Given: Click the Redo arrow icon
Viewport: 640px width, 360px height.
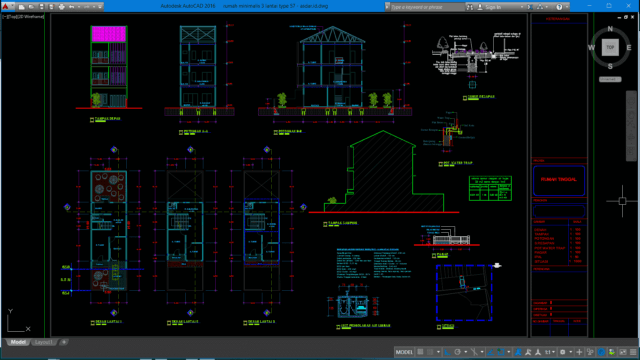Looking at the screenshot, I should click(x=87, y=7).
